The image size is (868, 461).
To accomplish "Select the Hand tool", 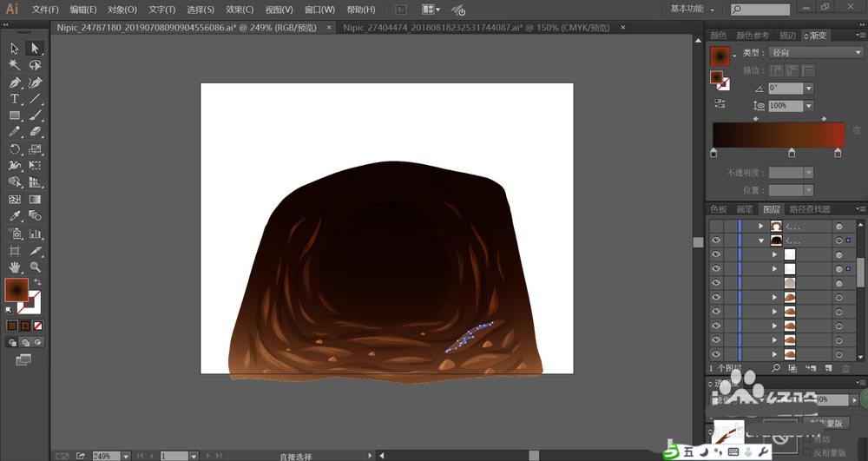I will click(x=15, y=267).
